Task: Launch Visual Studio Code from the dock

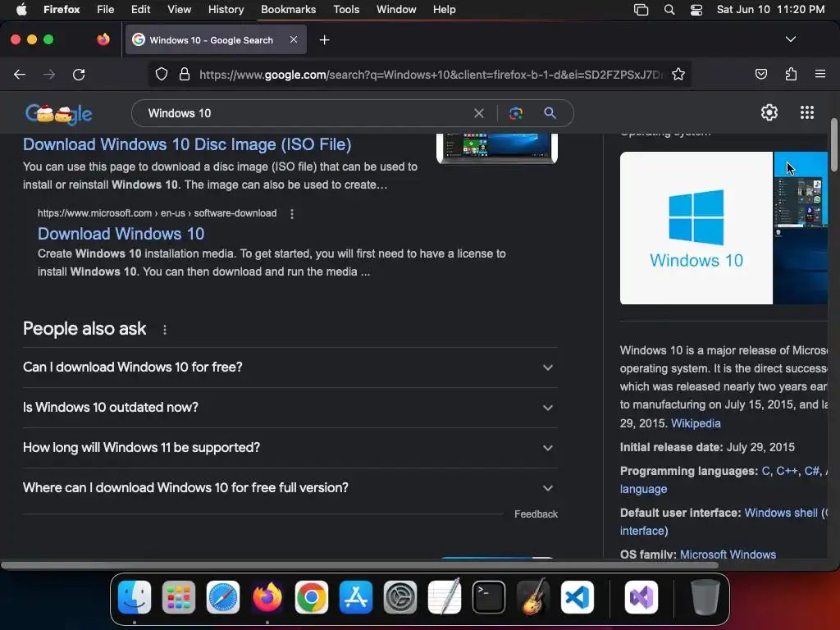Action: click(x=577, y=597)
